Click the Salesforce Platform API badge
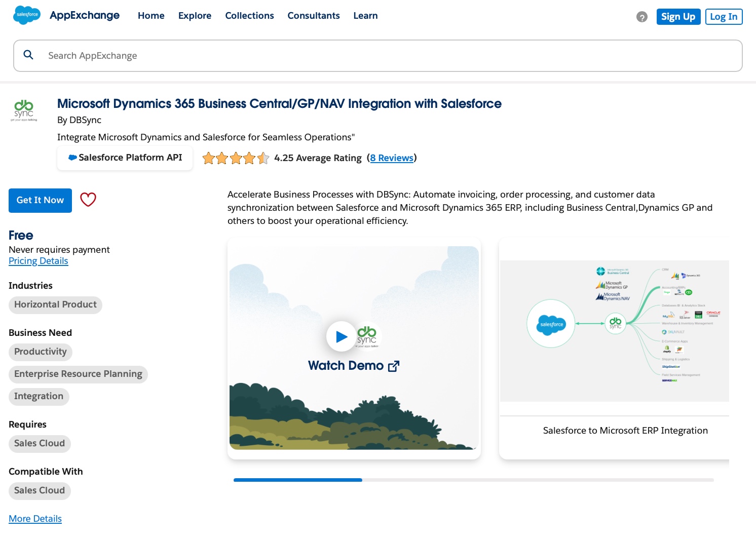 point(125,158)
